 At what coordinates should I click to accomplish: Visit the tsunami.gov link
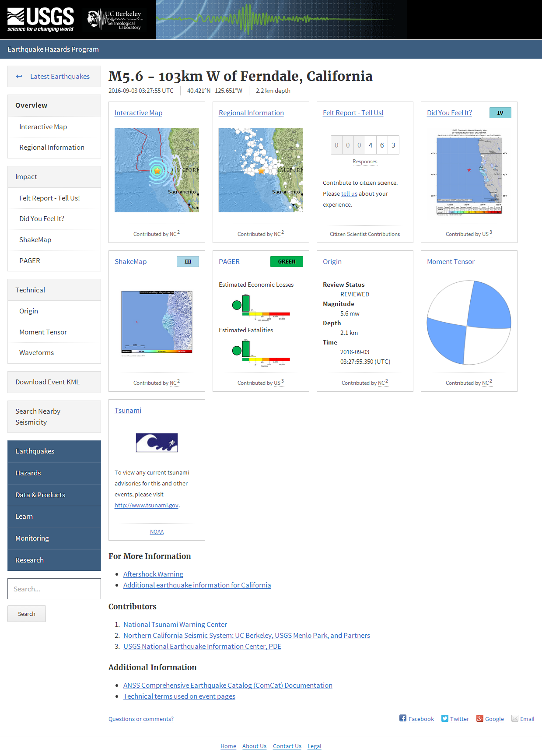click(147, 505)
